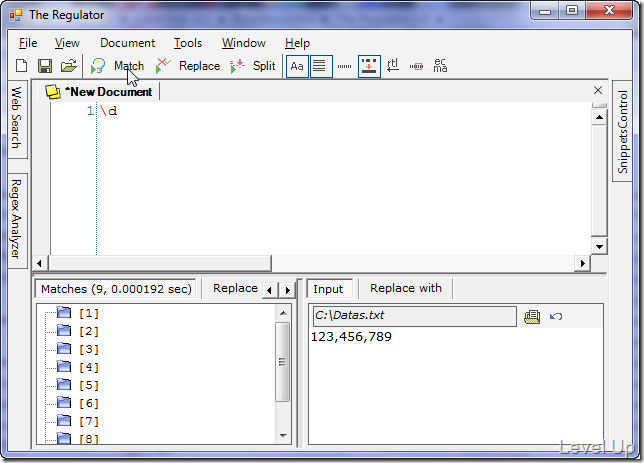Select match item [6]

click(89, 403)
